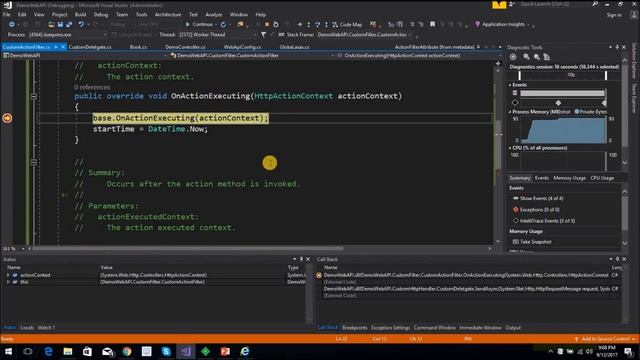The image size is (640, 360).
Task: Open the Architecture menu
Action: pyautogui.click(x=168, y=14)
